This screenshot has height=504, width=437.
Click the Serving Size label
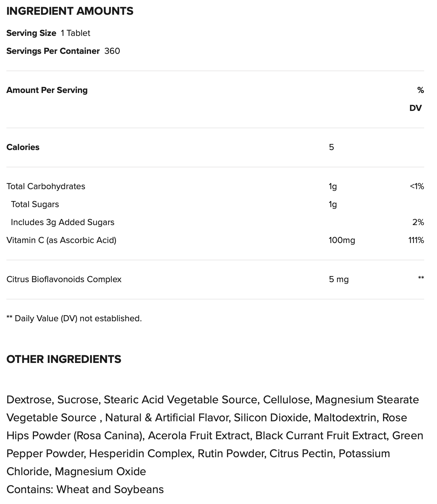coord(31,33)
